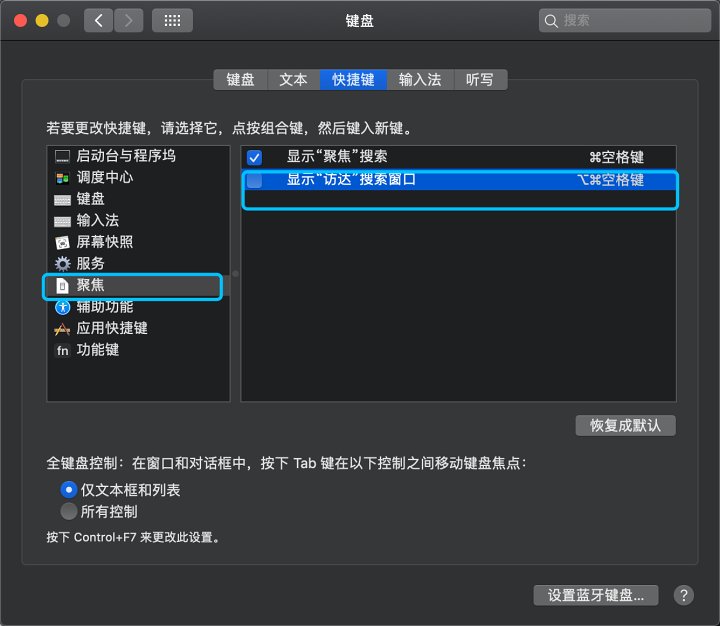Select 调度中心 in category list
The width and height of the screenshot is (720, 626).
[138, 178]
